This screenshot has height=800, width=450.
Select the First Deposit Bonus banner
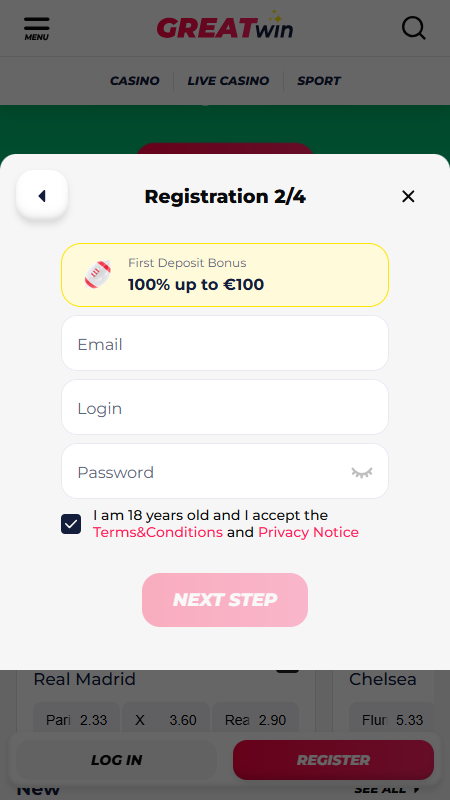(225, 275)
